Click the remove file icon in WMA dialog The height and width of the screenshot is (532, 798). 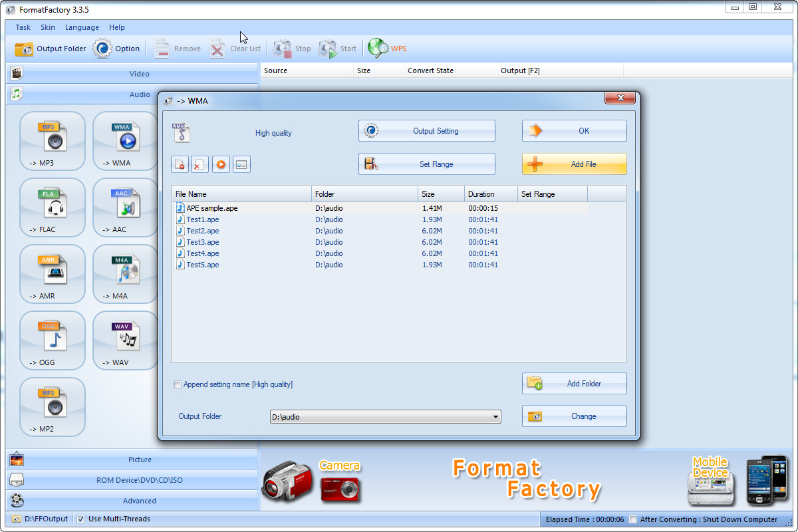pyautogui.click(x=179, y=164)
